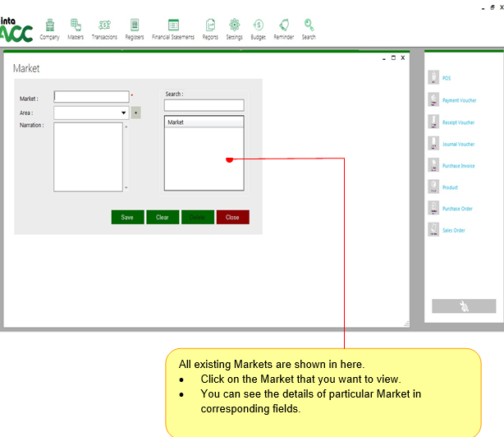Open the Payment Voucher shortcut
The height and width of the screenshot is (437, 504).
point(458,100)
